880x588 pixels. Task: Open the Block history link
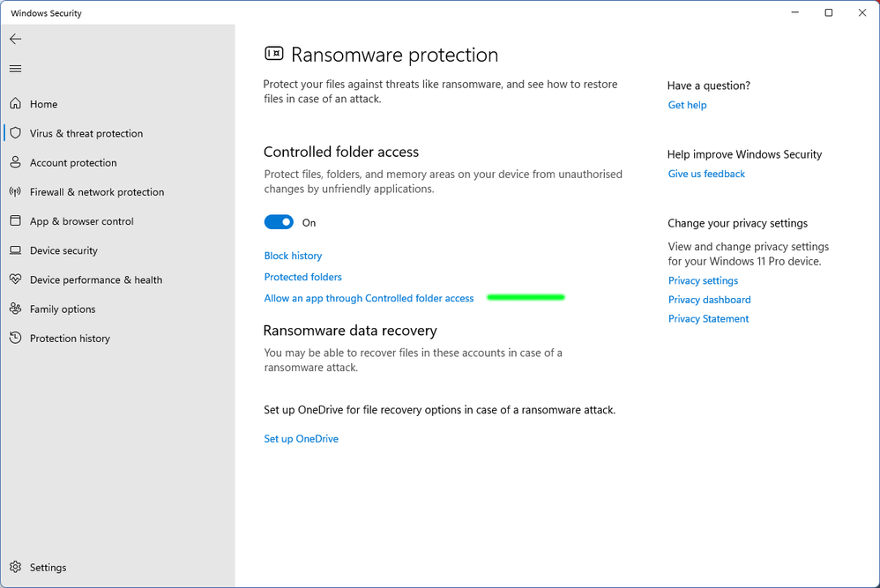tap(293, 256)
